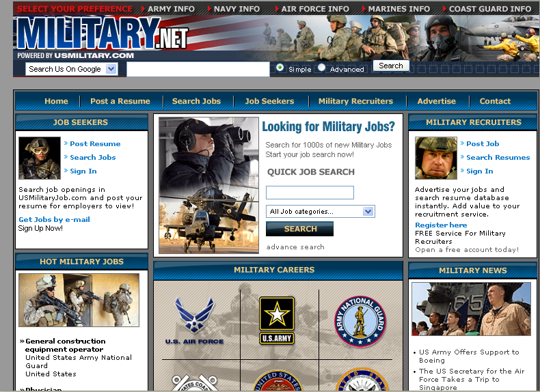
Task: Open Contact in the navigation bar
Action: pyautogui.click(x=495, y=101)
